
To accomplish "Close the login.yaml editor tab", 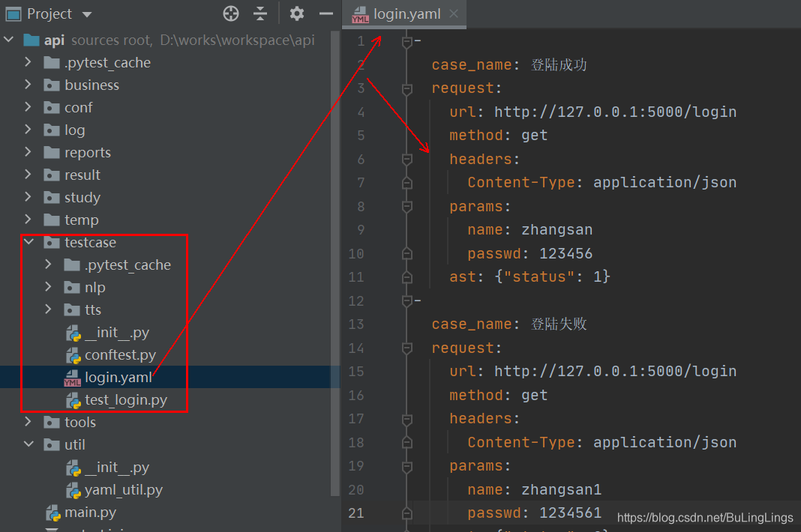I will (454, 13).
